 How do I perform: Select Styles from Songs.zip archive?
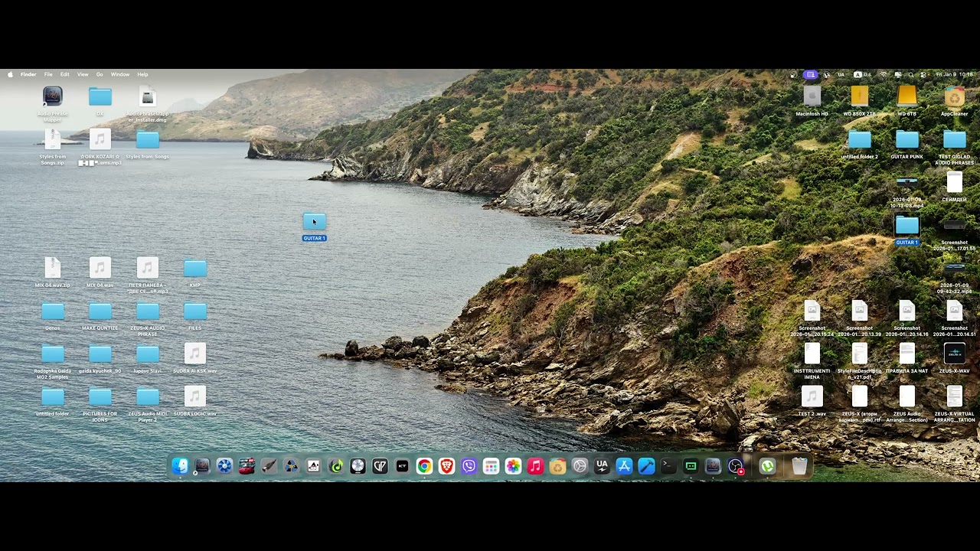53,139
